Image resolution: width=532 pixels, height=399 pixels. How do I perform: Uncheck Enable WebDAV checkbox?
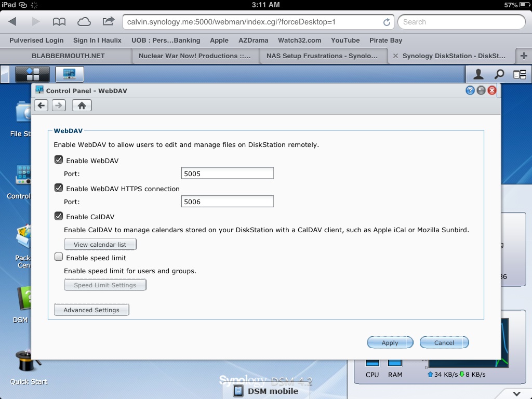pyautogui.click(x=59, y=160)
